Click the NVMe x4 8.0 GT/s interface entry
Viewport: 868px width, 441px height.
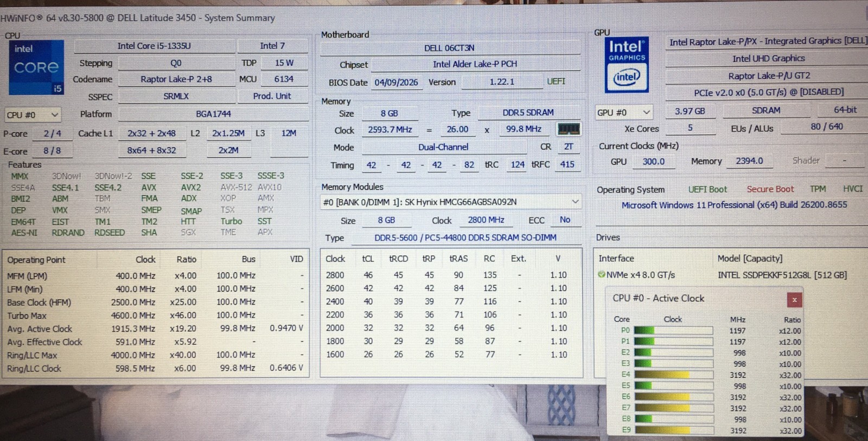(640, 275)
